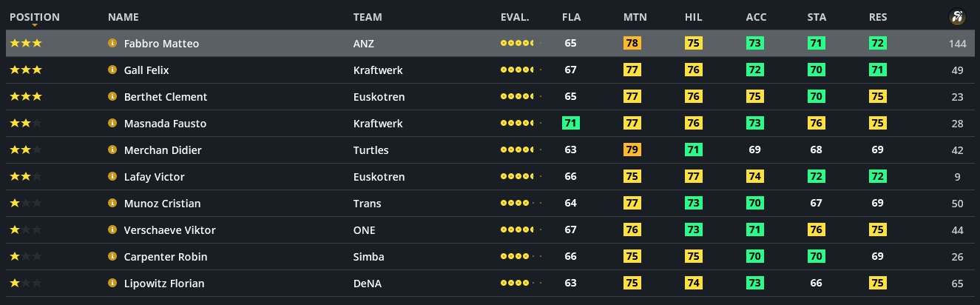The width and height of the screenshot is (980, 305).
Task: Open info icon for Lipowitz Florian
Action: (112, 284)
